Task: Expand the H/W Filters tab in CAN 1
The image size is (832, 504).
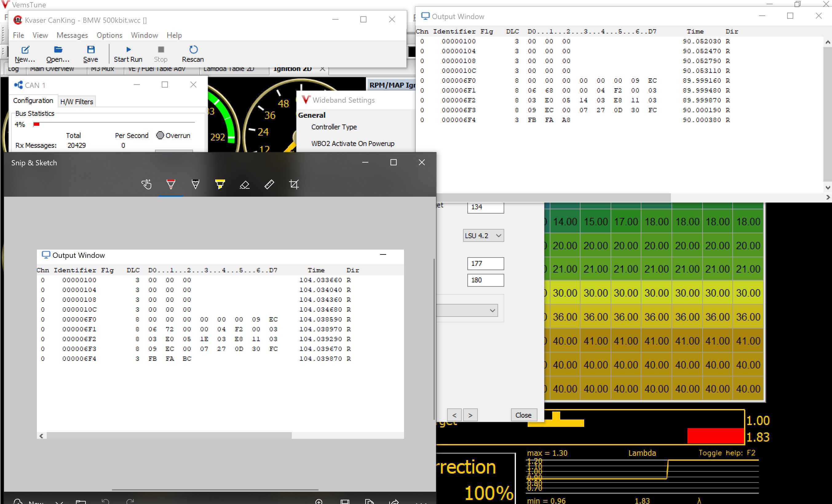Action: click(75, 101)
